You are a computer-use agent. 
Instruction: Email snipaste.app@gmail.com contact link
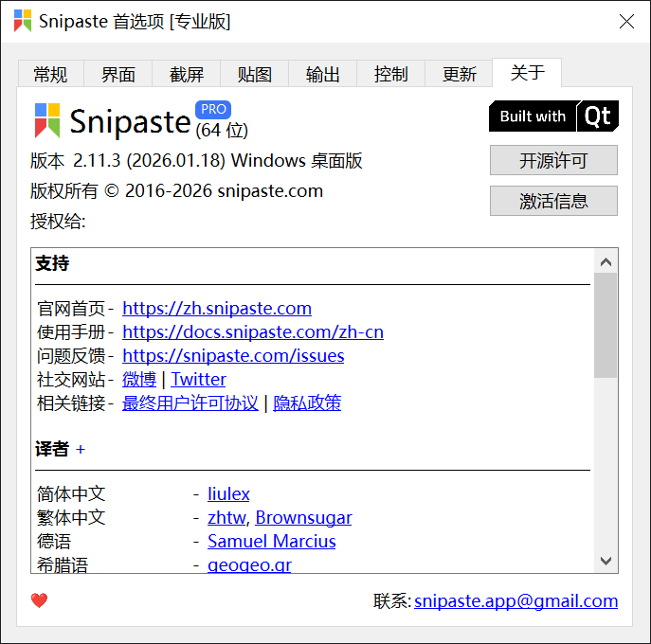pyautogui.click(x=516, y=600)
